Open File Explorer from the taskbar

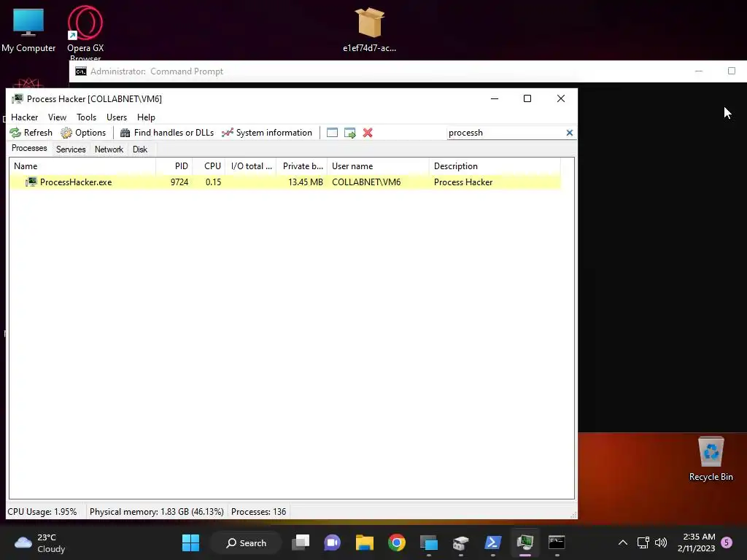[x=365, y=542]
